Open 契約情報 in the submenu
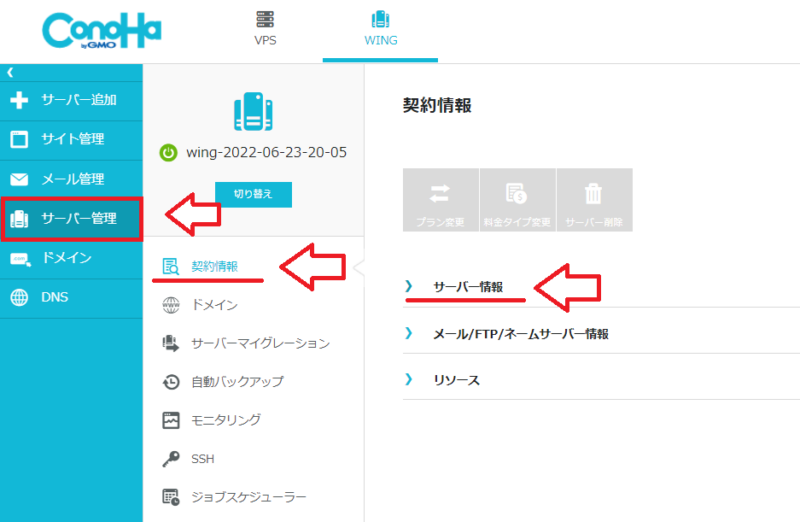This screenshot has width=800, height=522. 215,266
